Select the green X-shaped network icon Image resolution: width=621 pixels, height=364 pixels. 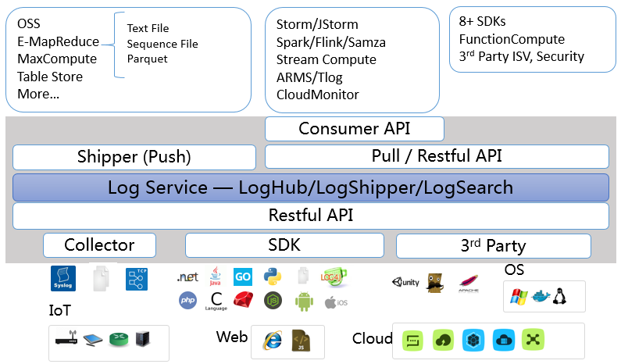[x=533, y=340]
